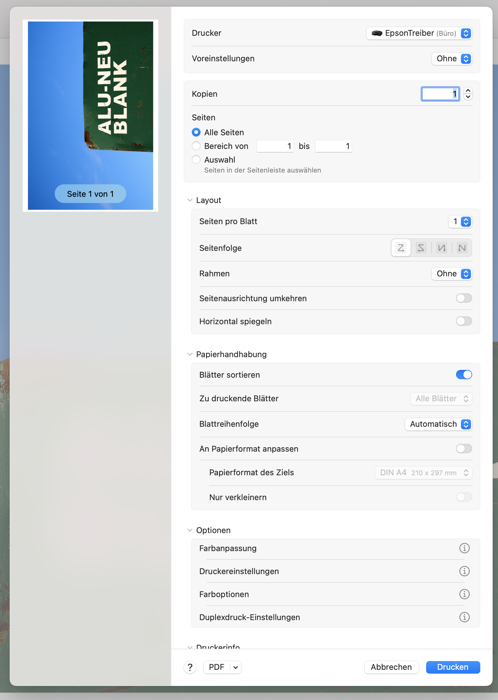498x700 pixels.
Task: Disable Blätter sortieren switch
Action: coord(464,375)
